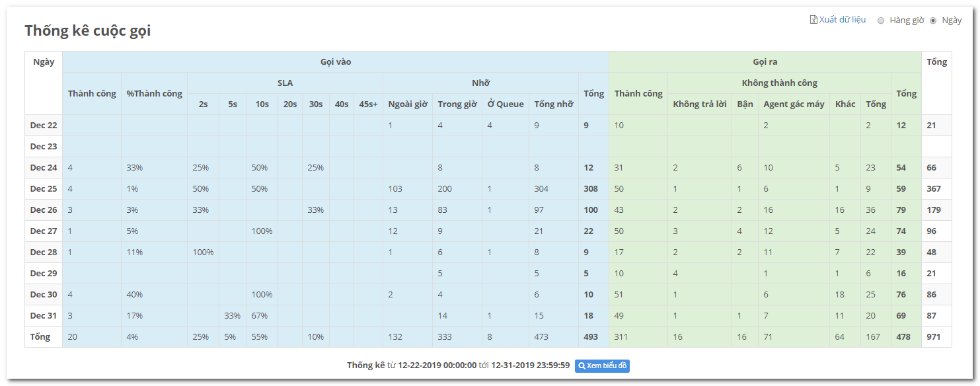Click the Gọi ra column group header
Screen dimensions: 980x386
coord(765,62)
